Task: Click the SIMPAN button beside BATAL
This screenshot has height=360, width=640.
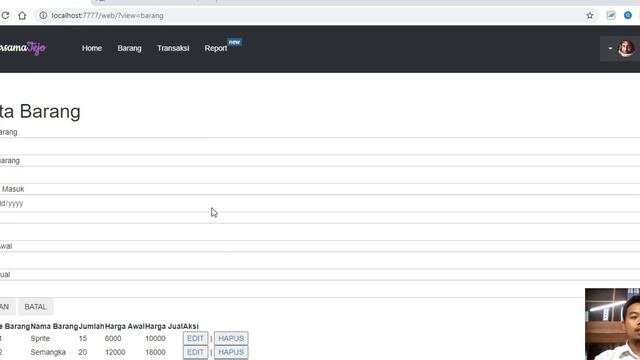Action: tap(7, 307)
